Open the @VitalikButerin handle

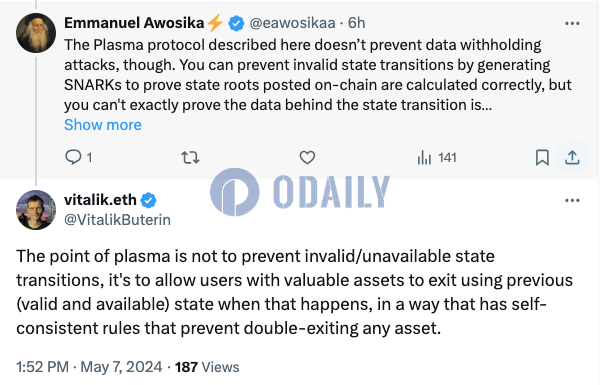pos(117,220)
